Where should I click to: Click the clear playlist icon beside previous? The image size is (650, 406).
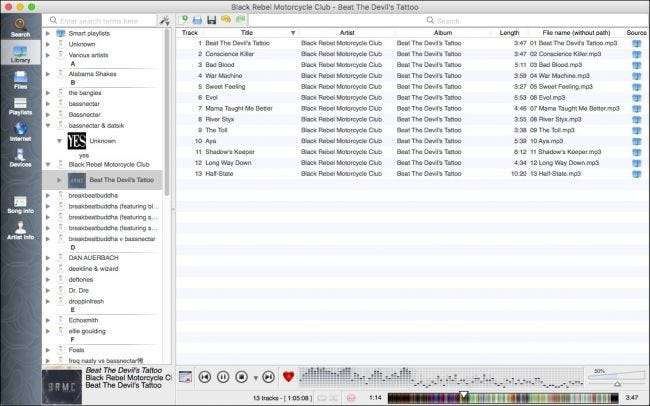pos(185,377)
